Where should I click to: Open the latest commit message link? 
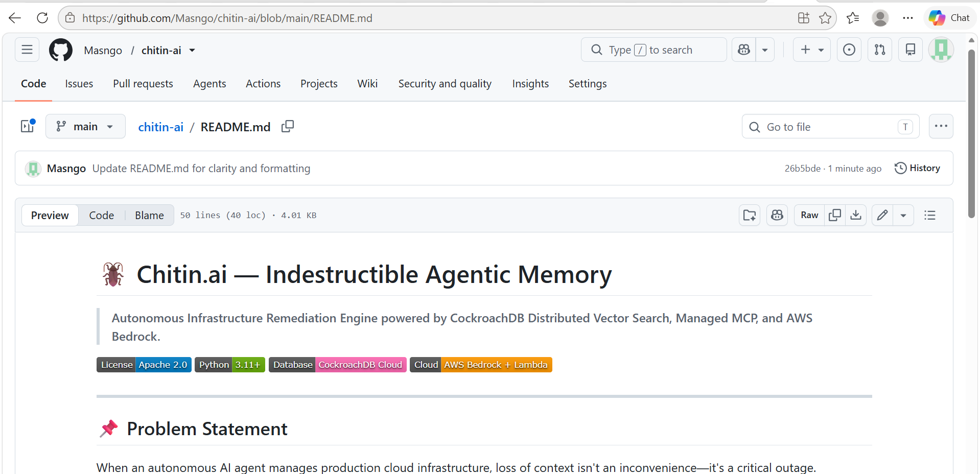pos(201,169)
